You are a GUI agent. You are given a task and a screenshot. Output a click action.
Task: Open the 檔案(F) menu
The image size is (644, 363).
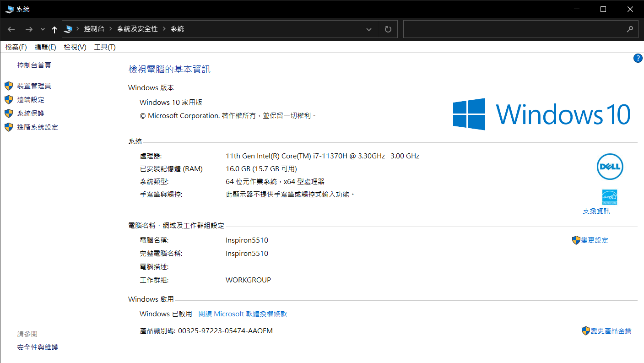(16, 47)
